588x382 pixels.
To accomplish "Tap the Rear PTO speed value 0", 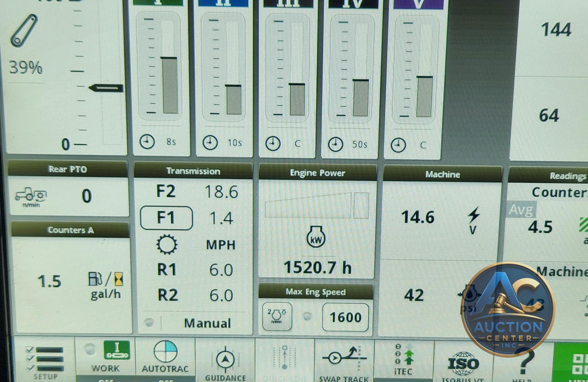I will coord(87,196).
